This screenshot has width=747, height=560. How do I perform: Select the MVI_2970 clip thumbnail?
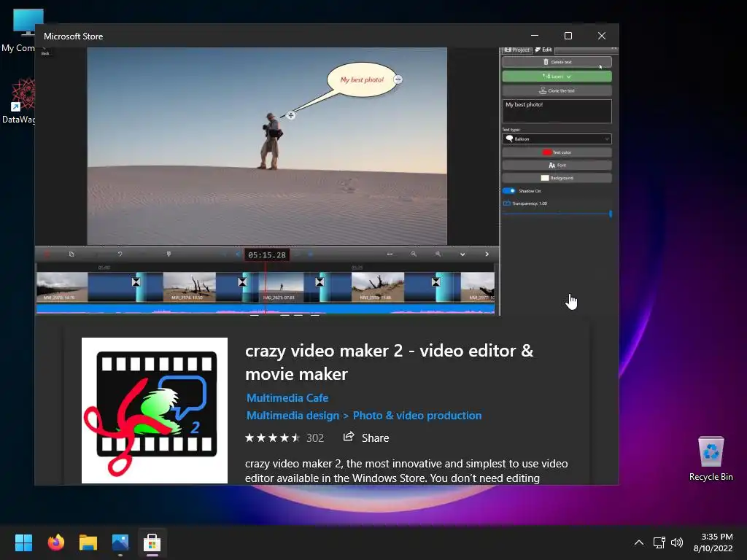[63, 287]
